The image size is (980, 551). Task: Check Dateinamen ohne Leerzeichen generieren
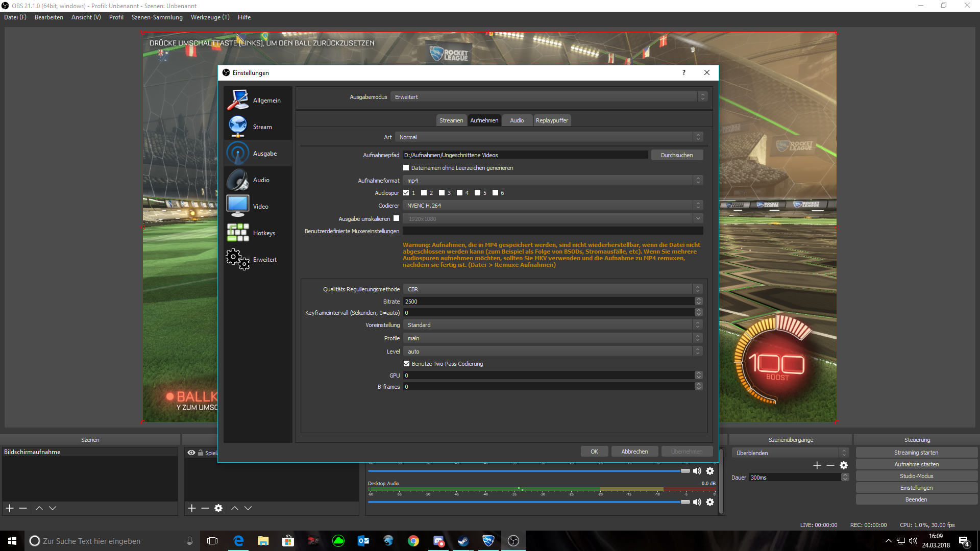[x=406, y=168]
